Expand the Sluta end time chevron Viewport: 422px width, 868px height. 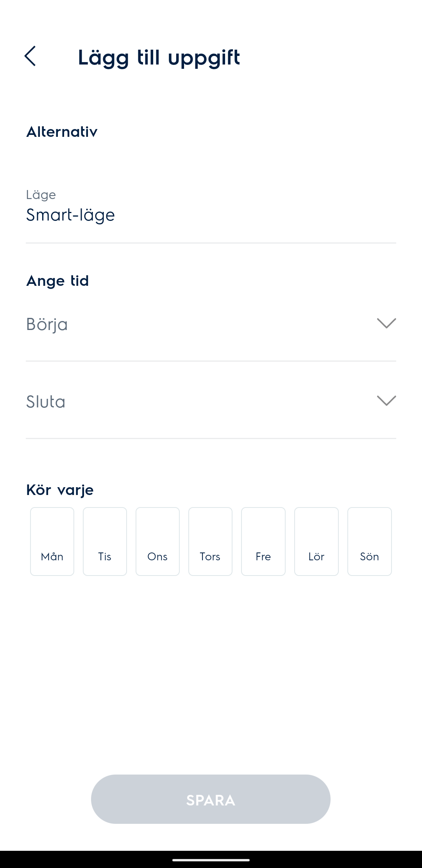point(386,401)
